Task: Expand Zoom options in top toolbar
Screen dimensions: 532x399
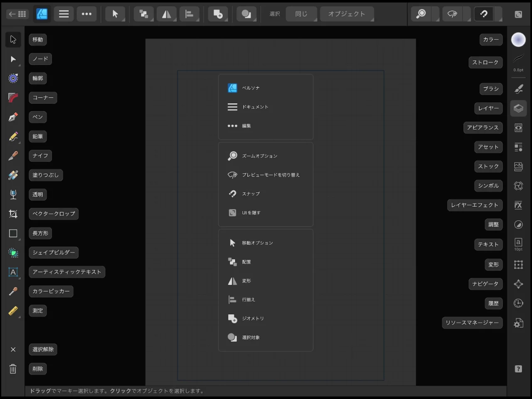Action: click(421, 14)
